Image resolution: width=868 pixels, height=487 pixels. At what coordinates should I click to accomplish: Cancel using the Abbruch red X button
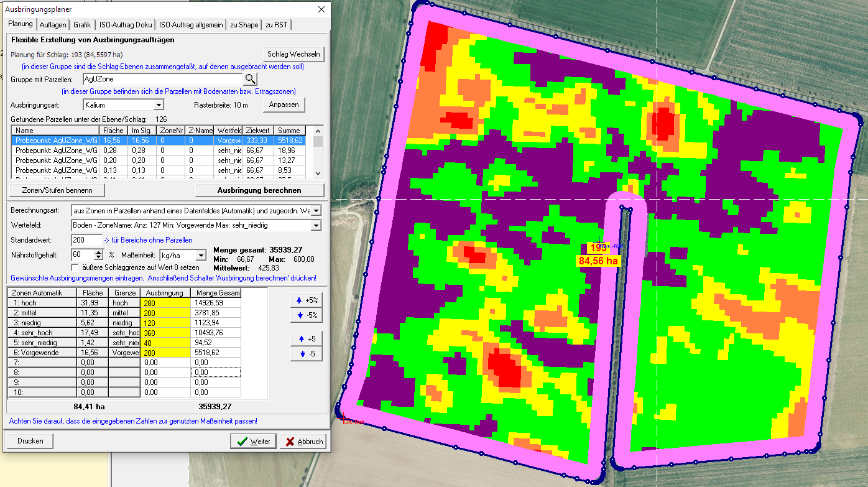303,441
